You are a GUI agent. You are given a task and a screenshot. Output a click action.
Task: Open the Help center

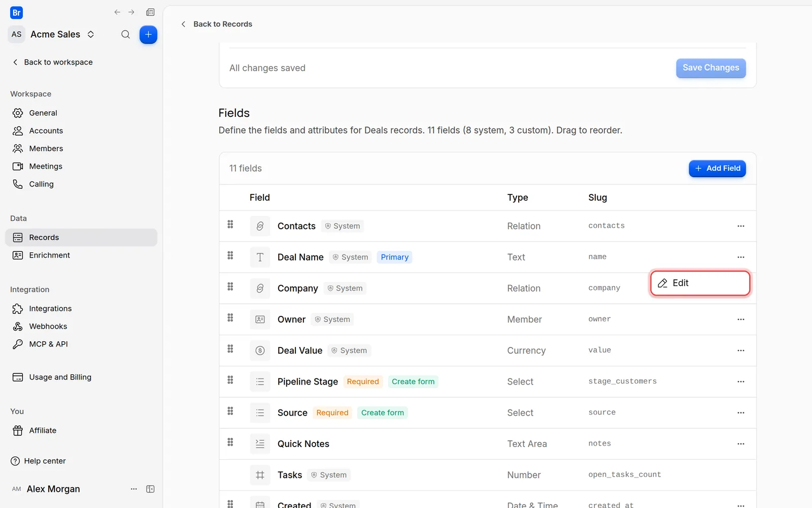click(39, 461)
